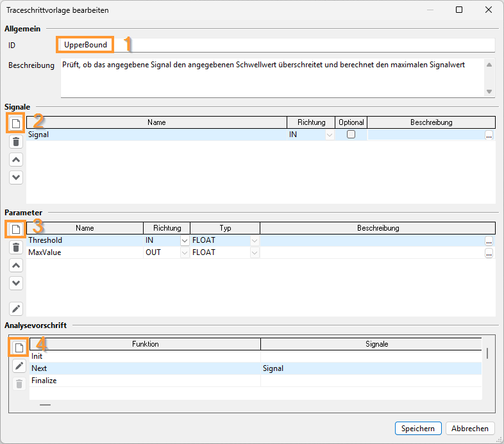This screenshot has height=444, width=504.
Task: Close the Traceschrittvorlage bearbeiten dialog
Action: [489, 10]
